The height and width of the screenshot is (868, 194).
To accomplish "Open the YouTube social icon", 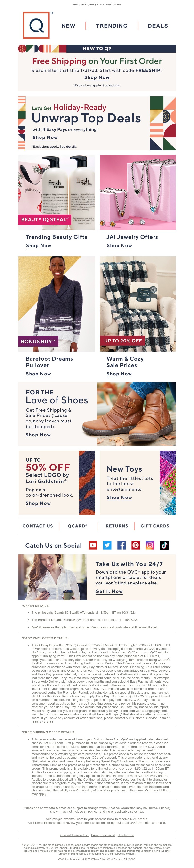I will point(93,545).
